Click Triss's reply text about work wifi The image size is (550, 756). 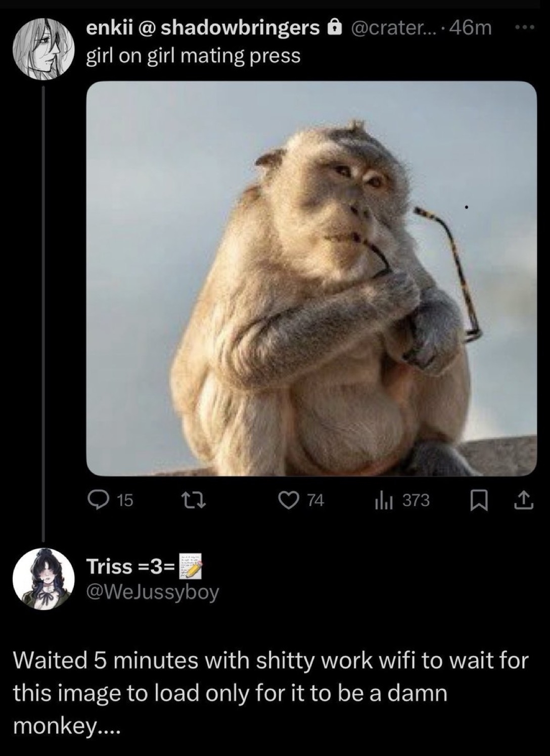[x=270, y=692]
